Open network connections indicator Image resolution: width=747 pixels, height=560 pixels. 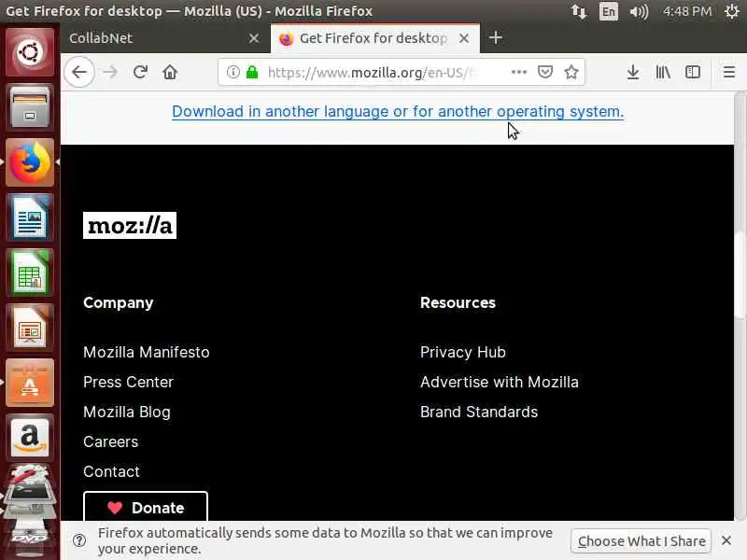click(x=578, y=11)
